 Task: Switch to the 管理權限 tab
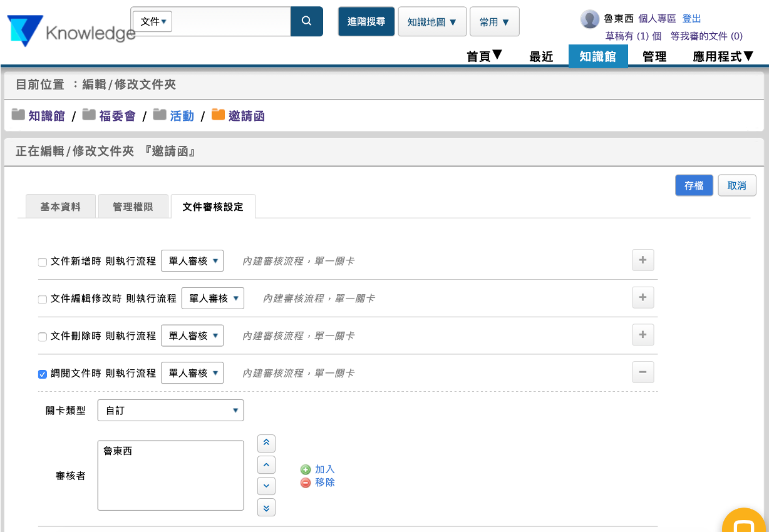point(133,207)
